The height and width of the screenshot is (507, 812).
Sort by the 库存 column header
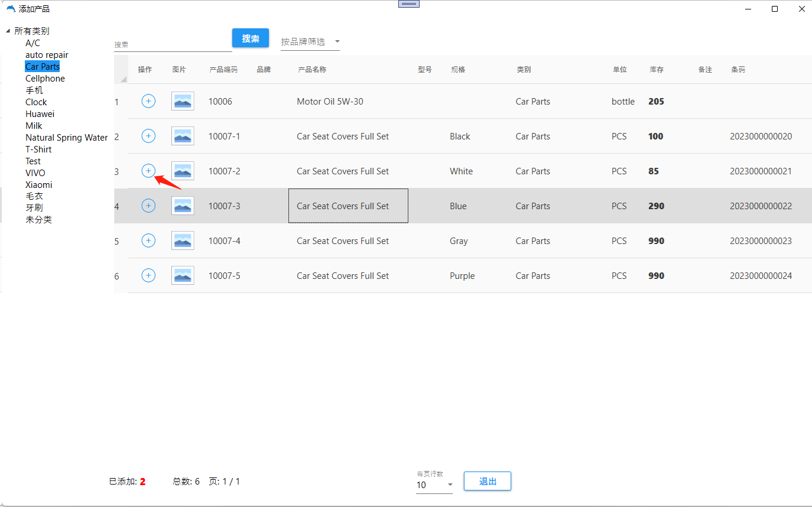click(x=657, y=70)
